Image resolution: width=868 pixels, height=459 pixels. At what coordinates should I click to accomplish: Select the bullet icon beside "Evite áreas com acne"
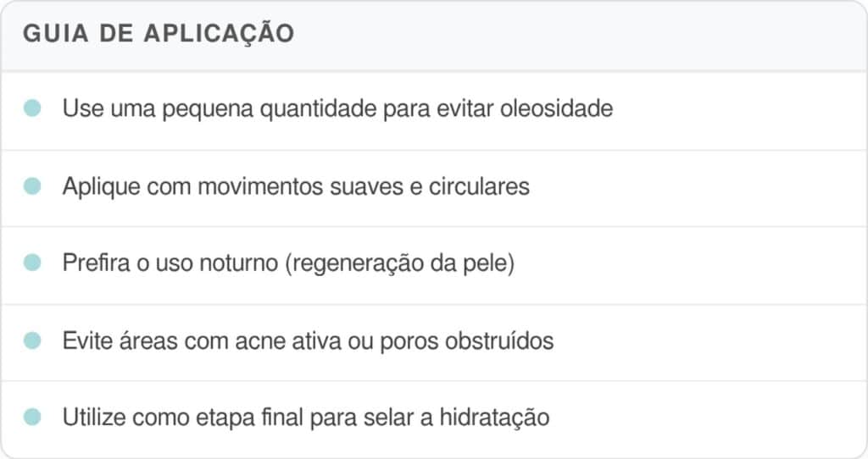tap(32, 340)
